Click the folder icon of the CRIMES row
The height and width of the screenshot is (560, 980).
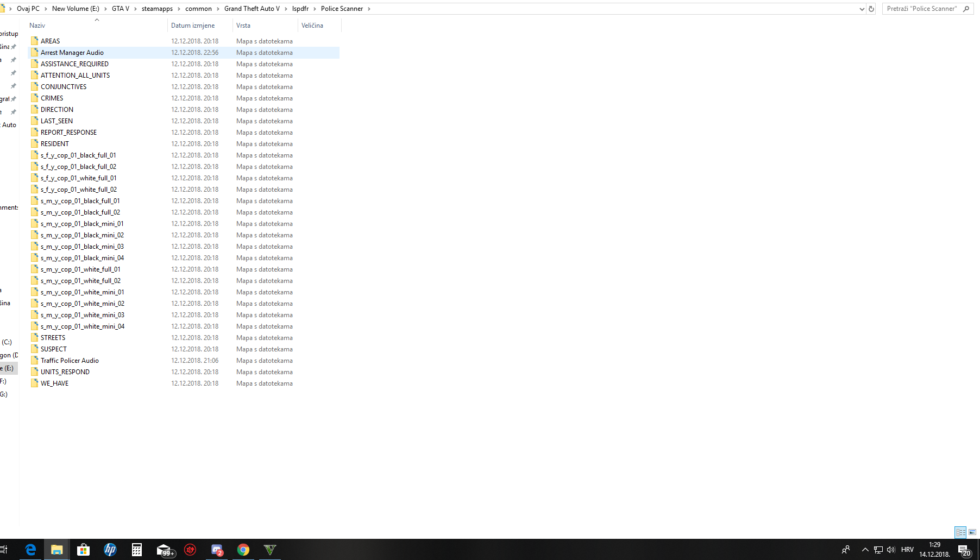[x=35, y=98]
